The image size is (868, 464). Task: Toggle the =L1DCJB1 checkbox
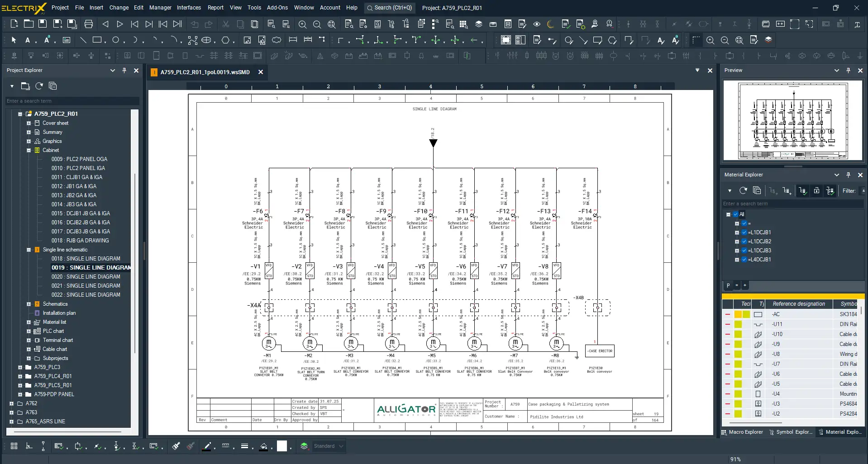click(744, 232)
